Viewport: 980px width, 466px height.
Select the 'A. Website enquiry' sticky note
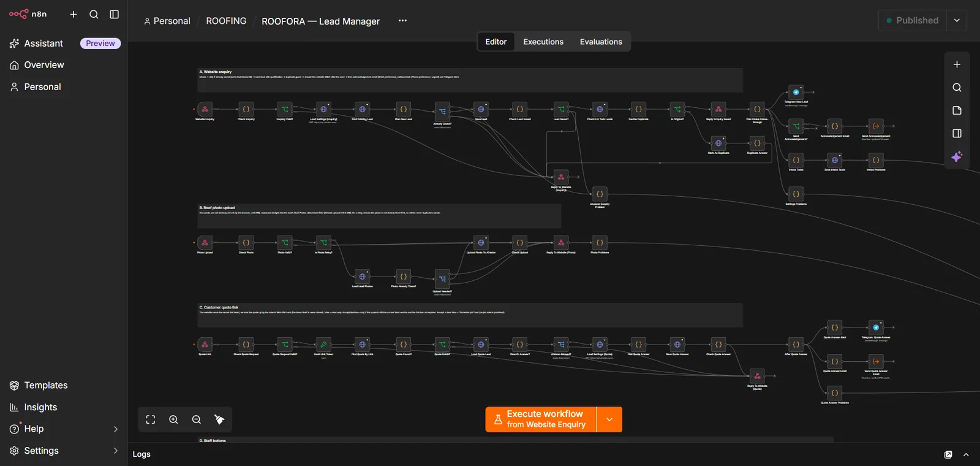[x=470, y=80]
